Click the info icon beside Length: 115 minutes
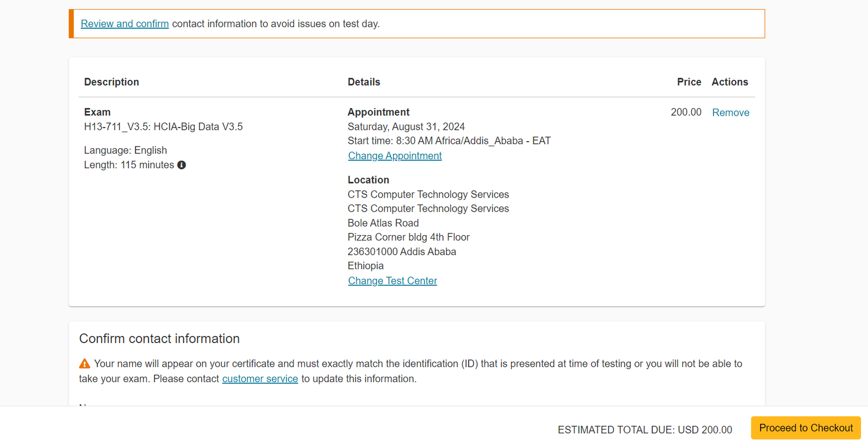 click(182, 165)
